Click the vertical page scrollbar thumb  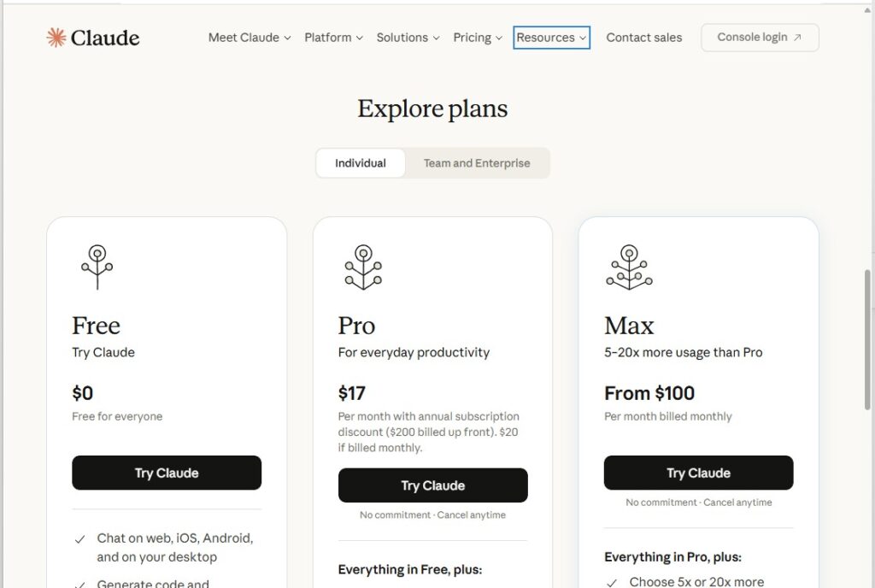coord(867,340)
